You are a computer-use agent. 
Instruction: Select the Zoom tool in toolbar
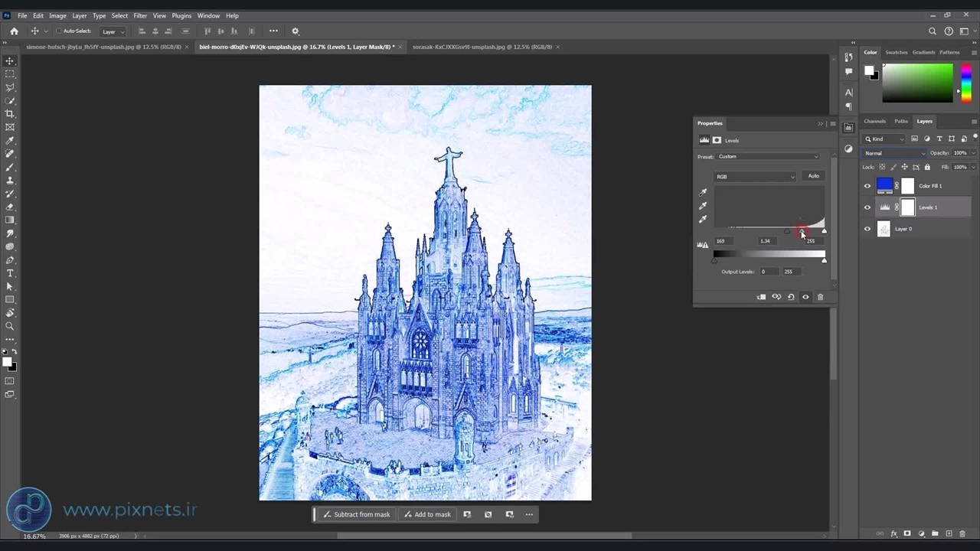10,326
